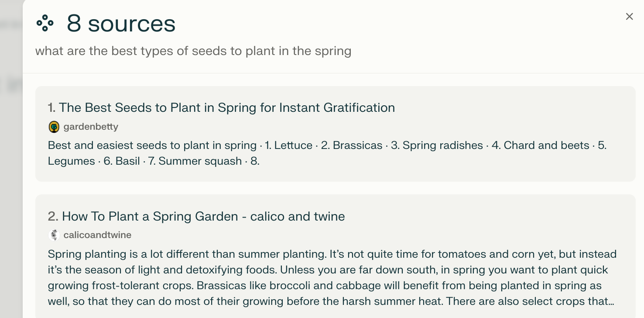Image resolution: width=644 pixels, height=318 pixels.
Task: Click the four-dot sources icon
Action: (45, 23)
